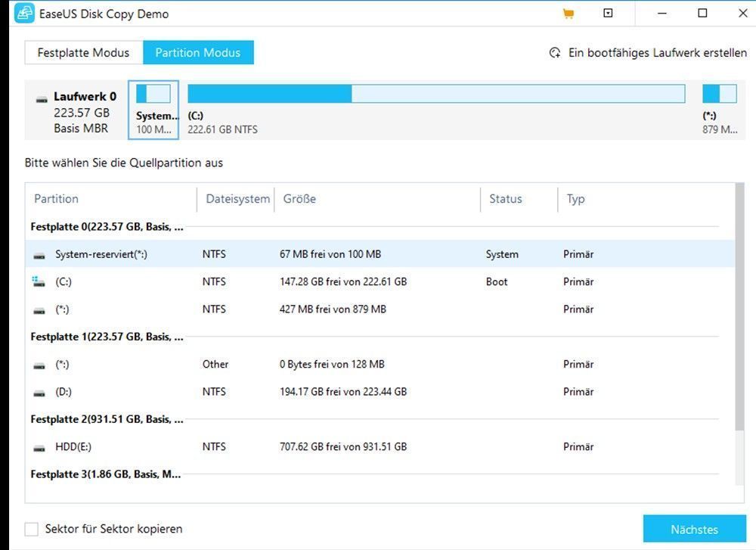Select the (C:) 222.61 GB usage bar
The image size is (756, 550).
click(436, 94)
